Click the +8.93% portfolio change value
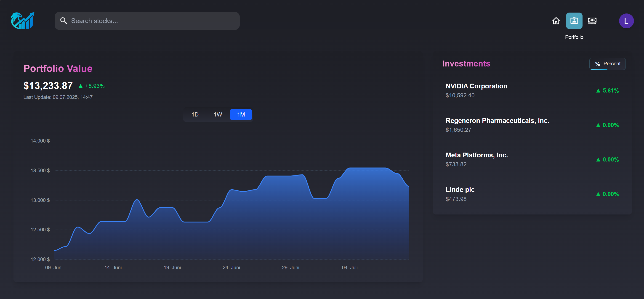 (95, 86)
